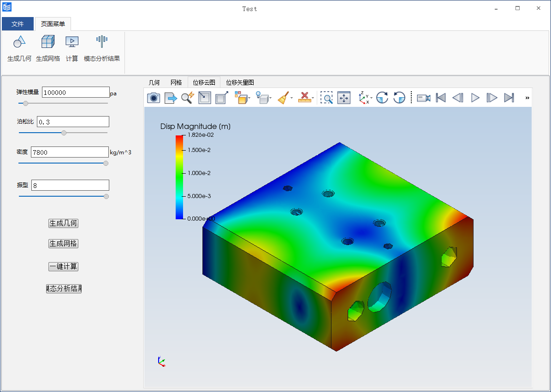Click the 振型 slider handle
This screenshot has height=392, width=551.
pyautogui.click(x=106, y=197)
